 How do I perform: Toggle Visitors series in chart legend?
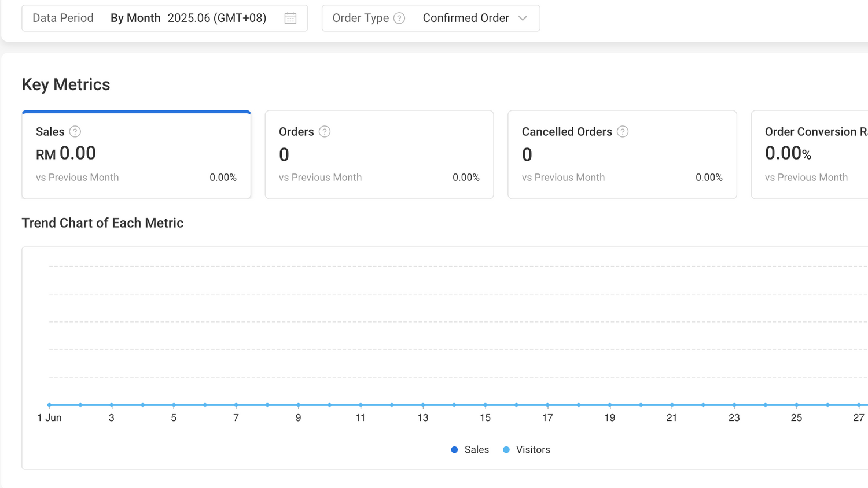pyautogui.click(x=532, y=450)
